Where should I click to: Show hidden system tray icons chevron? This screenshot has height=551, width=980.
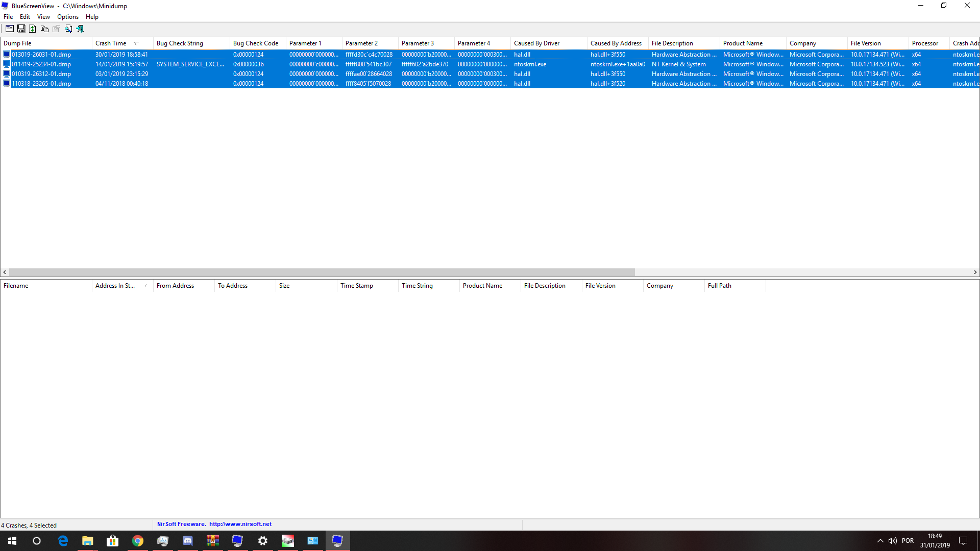click(880, 541)
